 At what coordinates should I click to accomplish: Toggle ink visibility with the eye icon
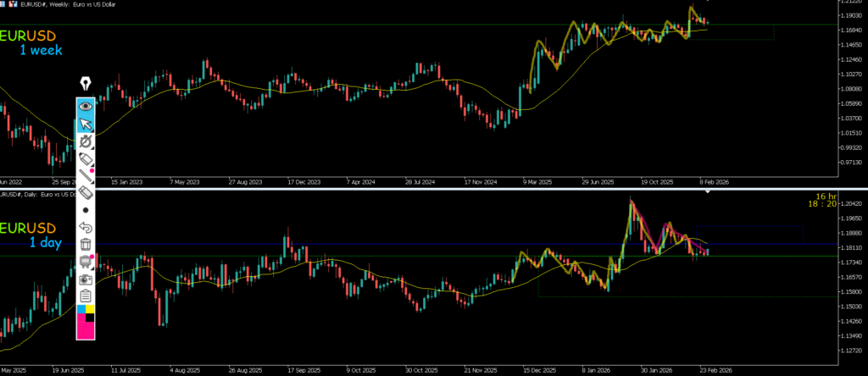pos(86,107)
